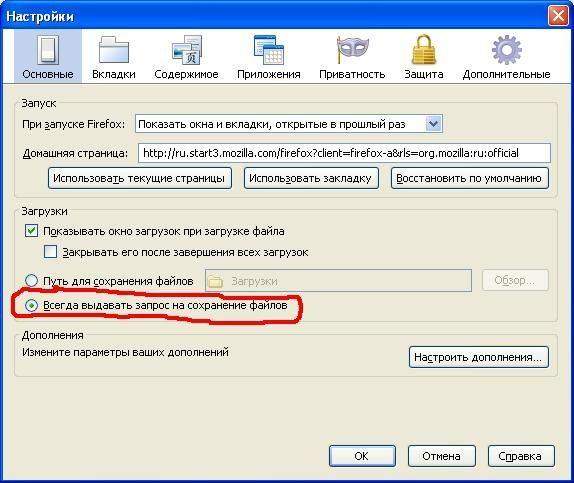Image resolution: width=574 pixels, height=483 pixels.
Task: Click Использовать текущие страницы button
Action: 140,178
